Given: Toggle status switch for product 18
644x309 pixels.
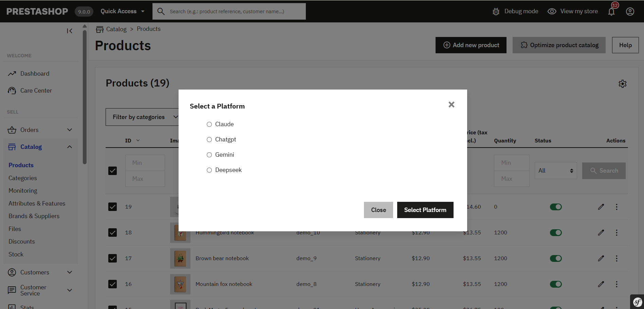Looking at the screenshot, I should pos(556,233).
